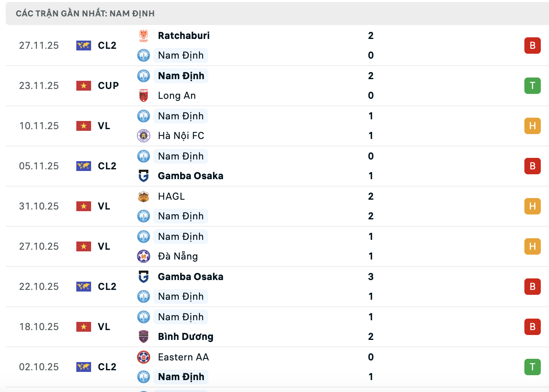Click green T badge for Long An match
The height and width of the screenshot is (392, 549).
pos(532,86)
